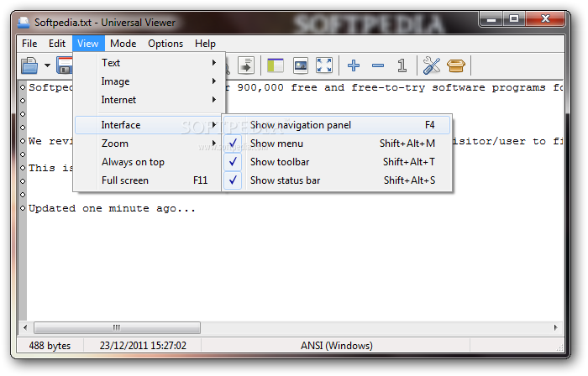Enable Always on top
The height and width of the screenshot is (376, 588).
click(149, 162)
